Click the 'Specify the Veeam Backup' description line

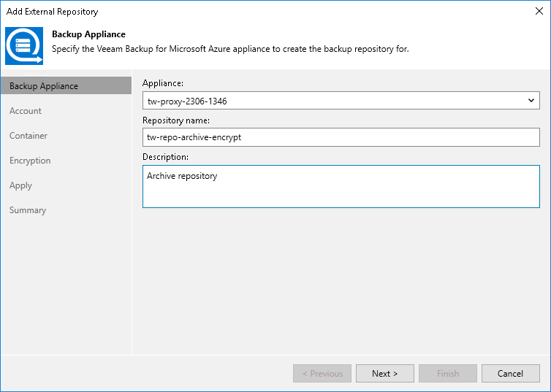(230, 49)
